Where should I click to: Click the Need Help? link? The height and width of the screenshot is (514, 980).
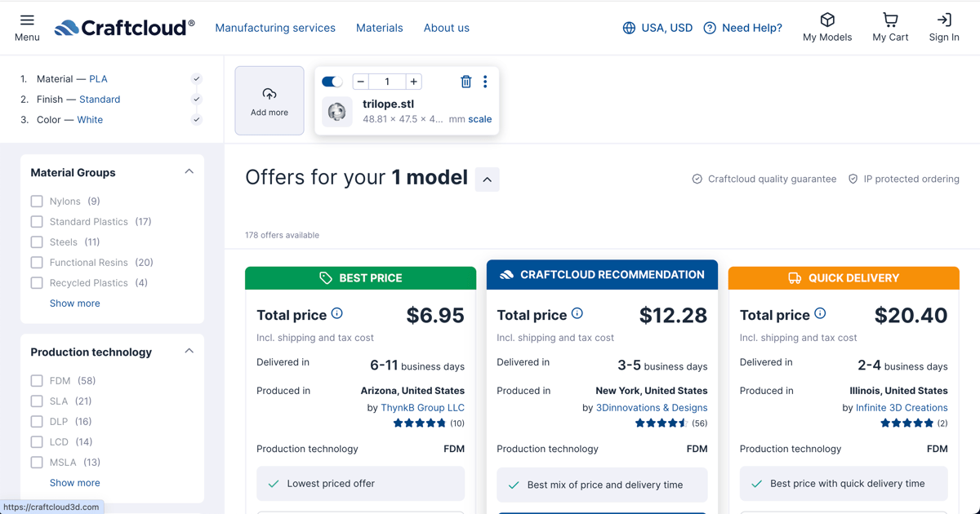tap(752, 28)
